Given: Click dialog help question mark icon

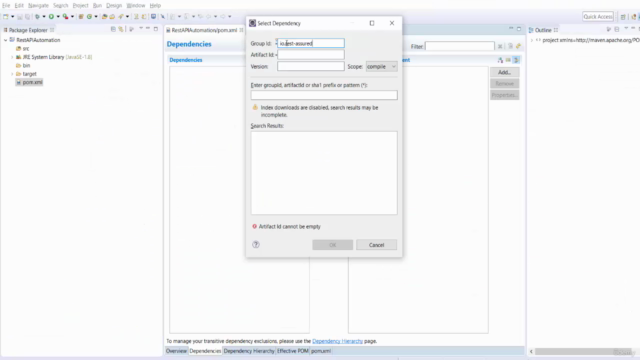Looking at the screenshot, I should pos(256,244).
